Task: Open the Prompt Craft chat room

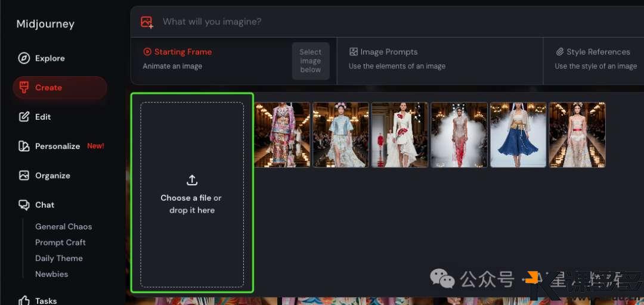Action: point(60,242)
